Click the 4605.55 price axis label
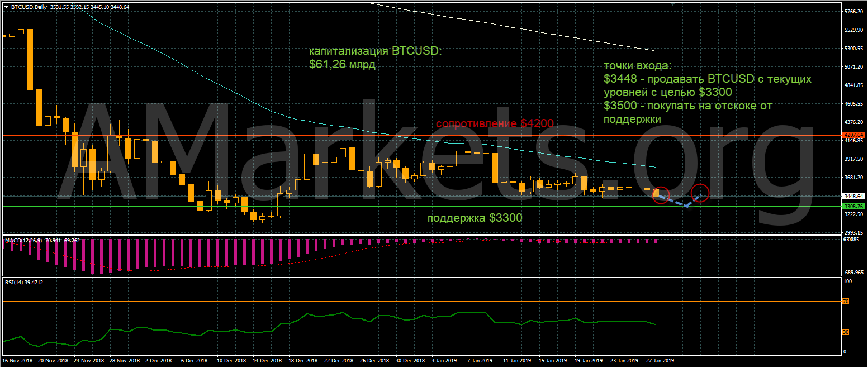Image resolution: width=868 pixels, height=368 pixels. pyautogui.click(x=855, y=104)
